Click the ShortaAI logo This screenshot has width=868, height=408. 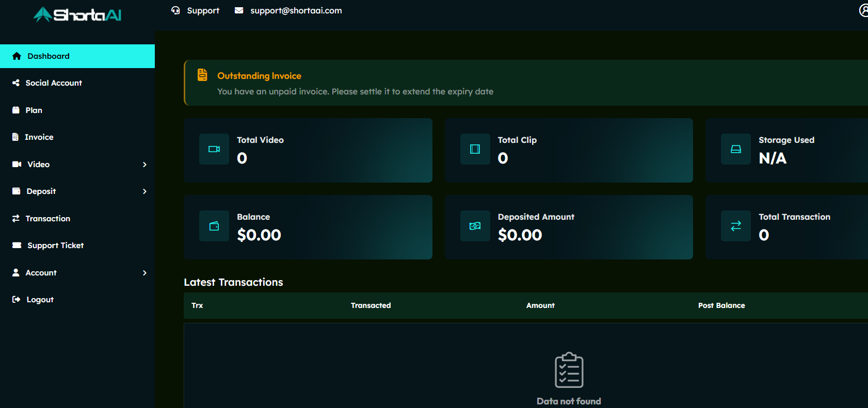click(x=77, y=14)
